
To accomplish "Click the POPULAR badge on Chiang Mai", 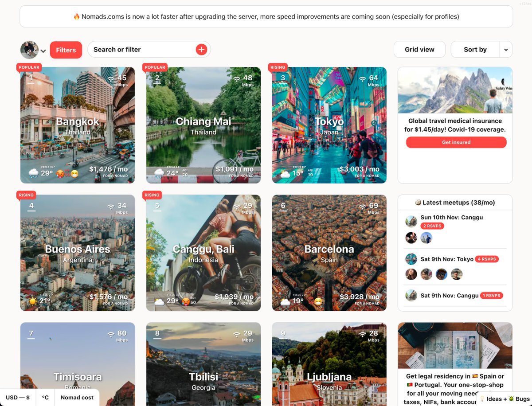I will coord(155,67).
